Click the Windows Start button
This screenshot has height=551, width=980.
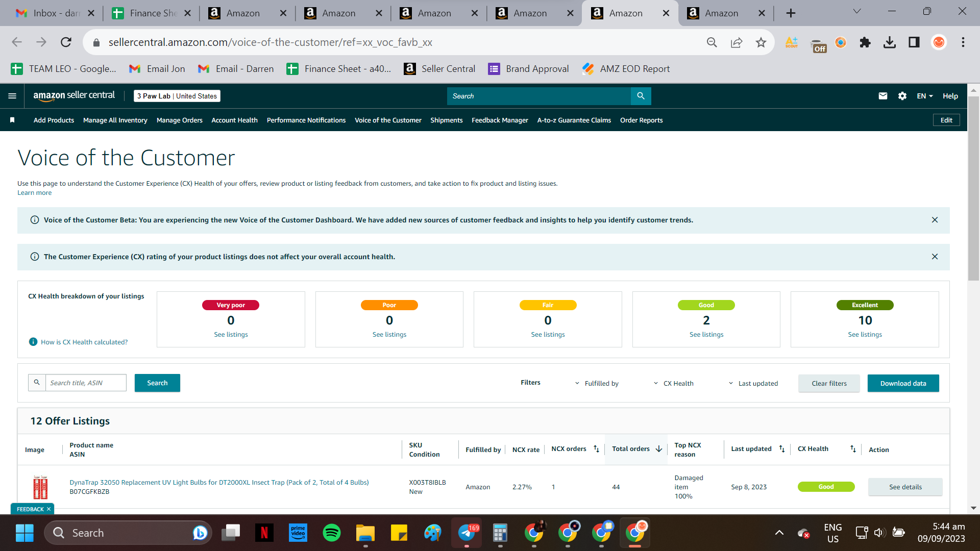24,533
